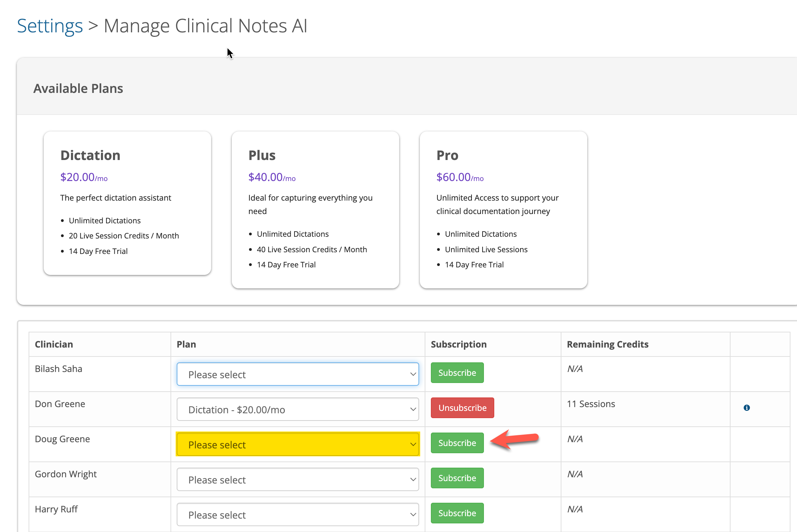
Task: Open Don Greene's Dictation plan dropdown
Action: (298, 409)
